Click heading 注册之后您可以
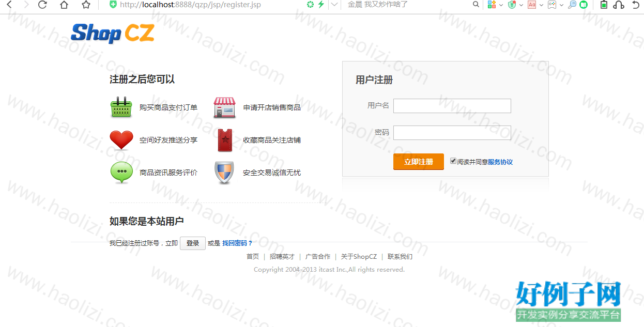The height and width of the screenshot is (327, 644). click(142, 79)
